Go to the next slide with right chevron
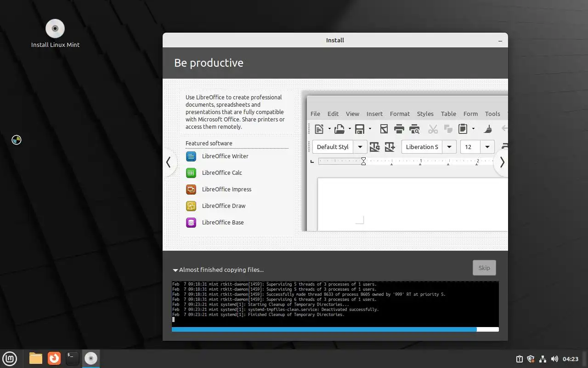Viewport: 588px width, 368px height. tap(502, 162)
